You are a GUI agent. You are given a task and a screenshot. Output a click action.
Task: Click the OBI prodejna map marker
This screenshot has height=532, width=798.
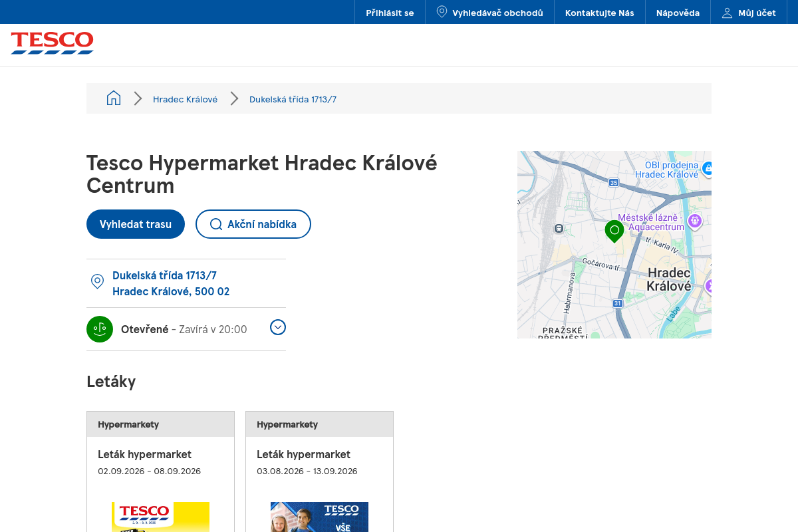point(708,168)
